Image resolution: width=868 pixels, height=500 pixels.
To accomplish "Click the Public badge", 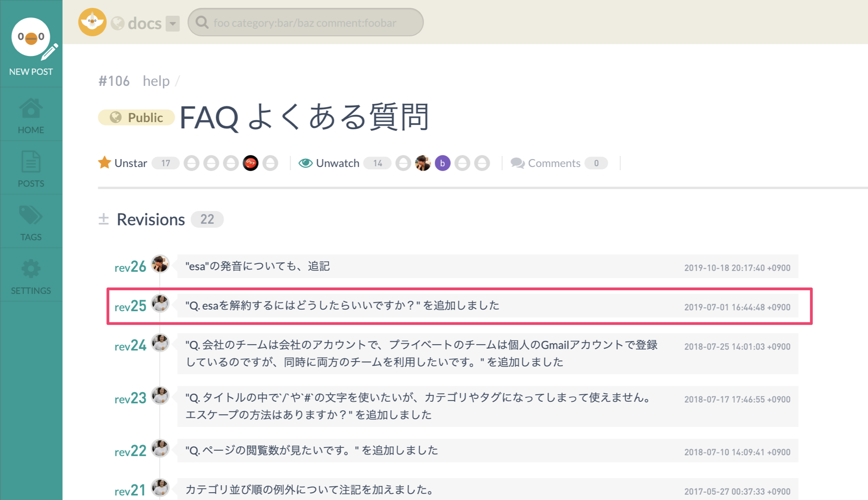I will [136, 118].
